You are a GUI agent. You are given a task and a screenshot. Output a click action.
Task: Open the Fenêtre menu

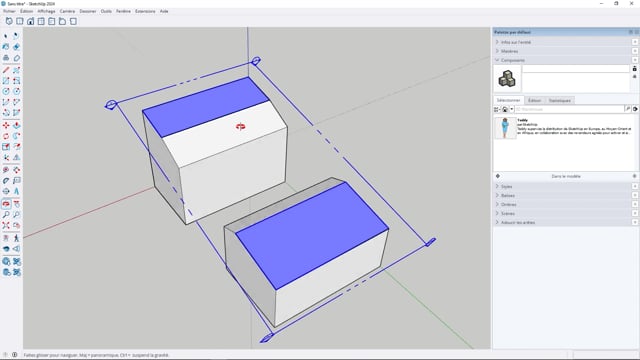123,11
